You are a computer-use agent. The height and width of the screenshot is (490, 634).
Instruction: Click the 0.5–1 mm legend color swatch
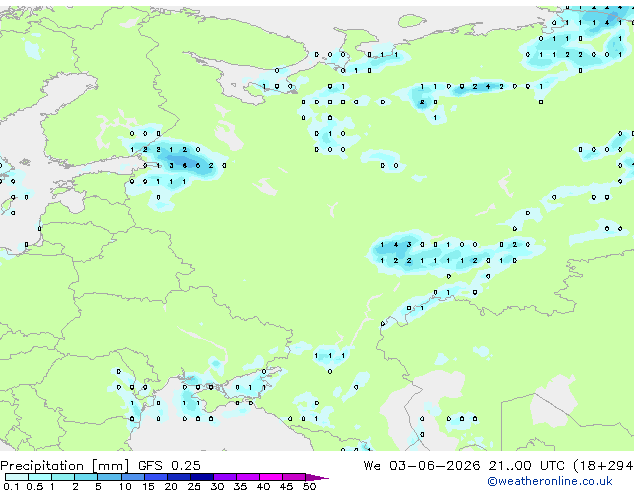tap(40, 477)
